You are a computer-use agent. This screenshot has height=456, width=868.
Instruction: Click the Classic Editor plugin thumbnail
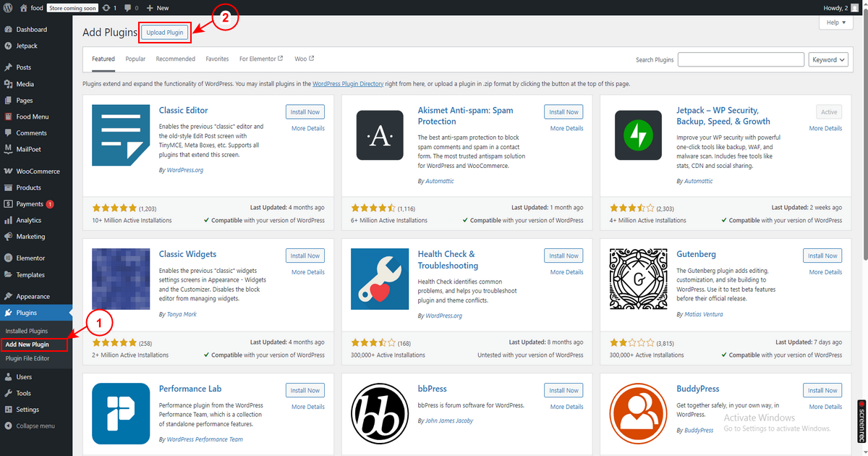122,135
